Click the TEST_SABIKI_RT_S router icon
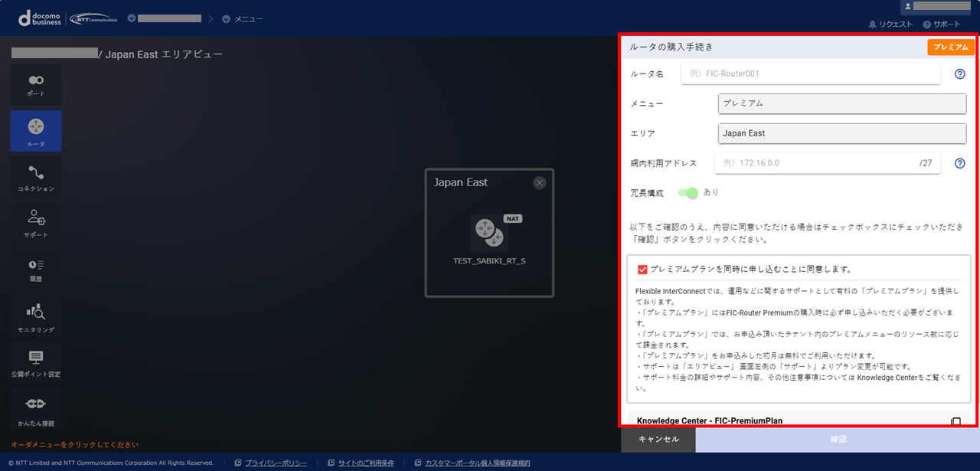This screenshot has width=980, height=471. click(x=489, y=233)
